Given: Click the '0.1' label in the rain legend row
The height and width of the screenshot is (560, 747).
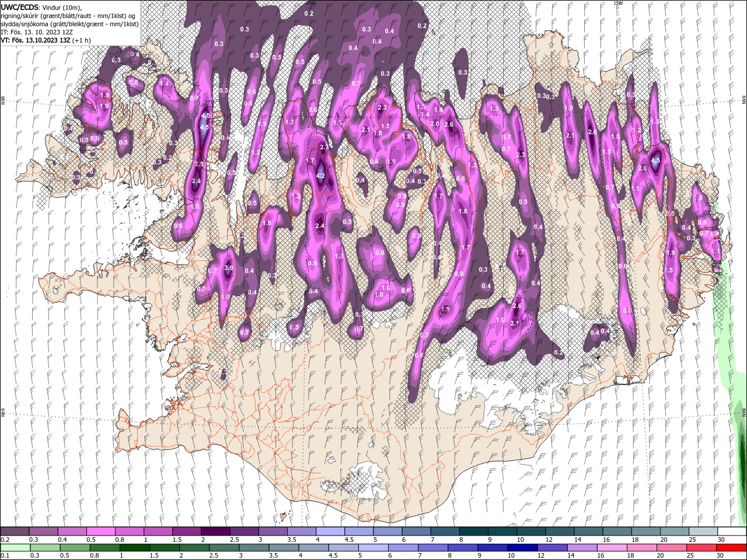Looking at the screenshot, I should (5, 556).
